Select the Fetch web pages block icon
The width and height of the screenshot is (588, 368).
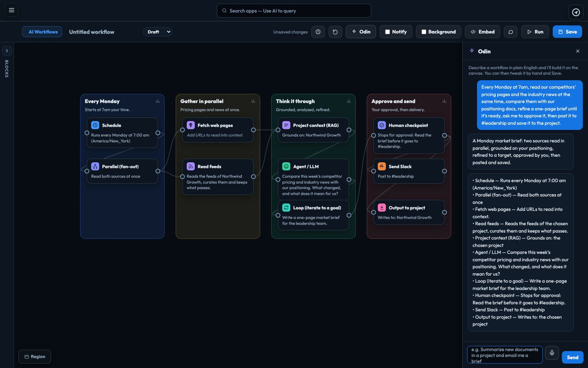pyautogui.click(x=191, y=125)
